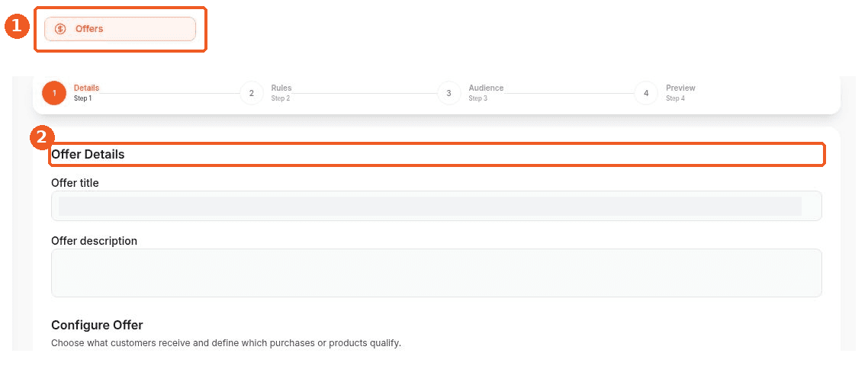The image size is (868, 366).
Task: Switch to the Rules step label
Action: point(281,88)
